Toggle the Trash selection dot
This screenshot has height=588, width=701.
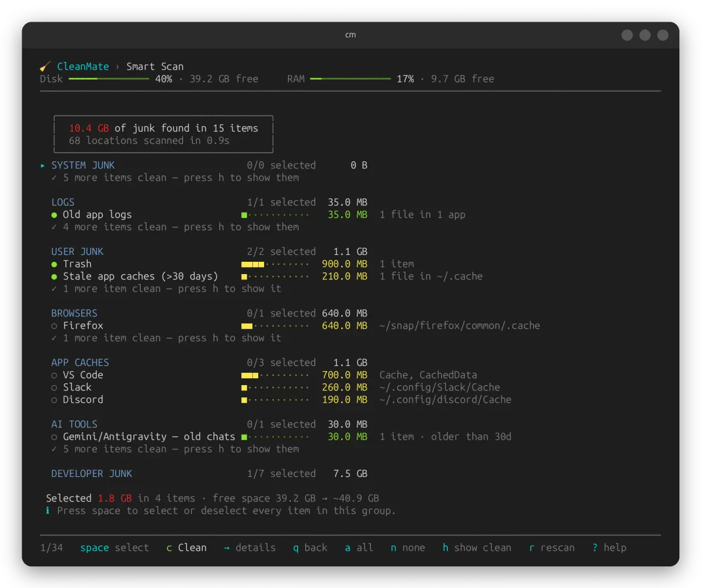coord(54,264)
